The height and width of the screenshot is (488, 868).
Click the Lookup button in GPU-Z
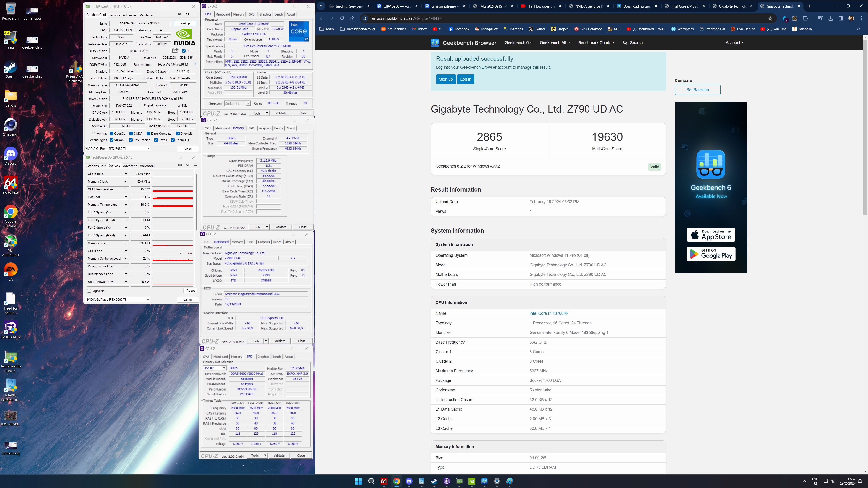click(185, 23)
